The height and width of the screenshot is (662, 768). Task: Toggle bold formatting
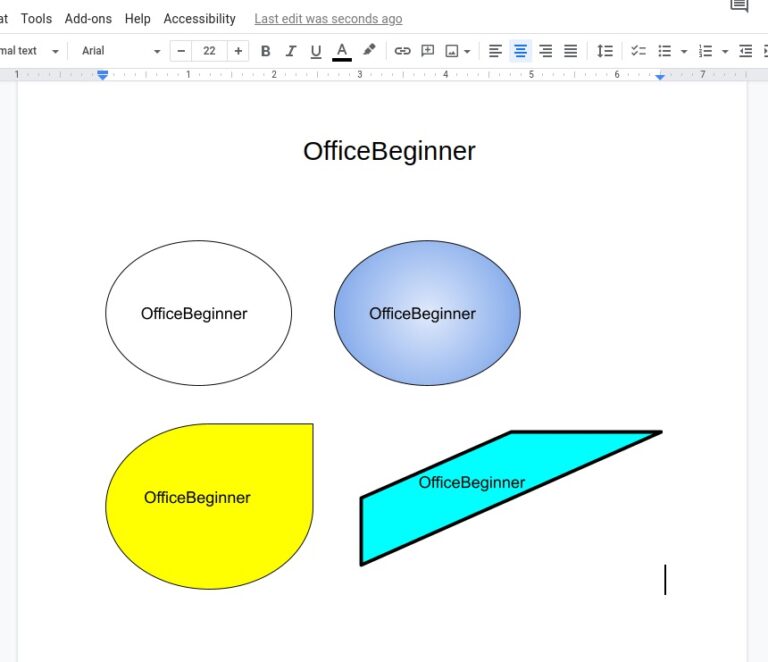point(265,51)
